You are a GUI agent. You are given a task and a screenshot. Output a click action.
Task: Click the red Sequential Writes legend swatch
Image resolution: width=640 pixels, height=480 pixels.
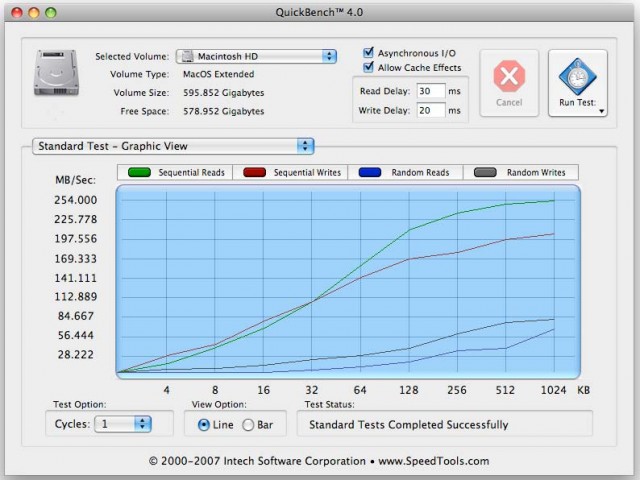click(254, 172)
